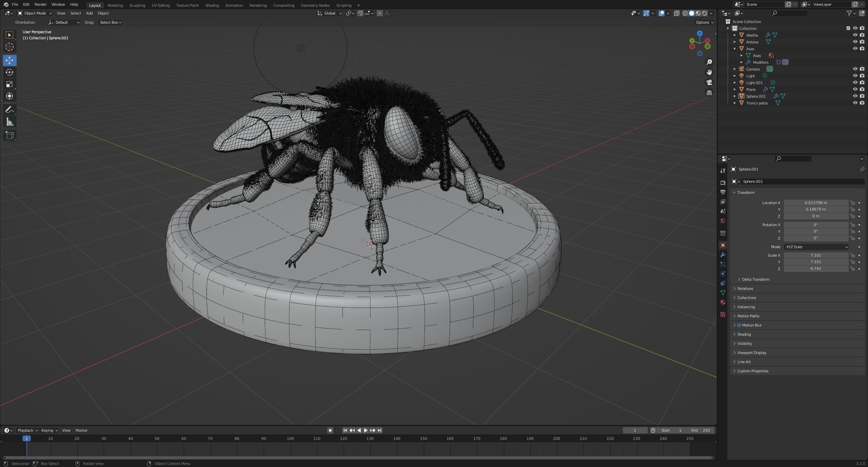Image resolution: width=868 pixels, height=467 pixels.
Task: Expand the Viewport Display panel
Action: pos(752,353)
